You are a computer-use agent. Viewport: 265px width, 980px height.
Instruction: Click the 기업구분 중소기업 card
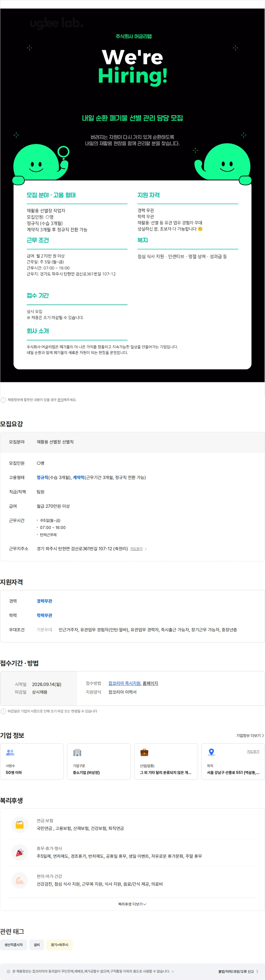pos(99,761)
